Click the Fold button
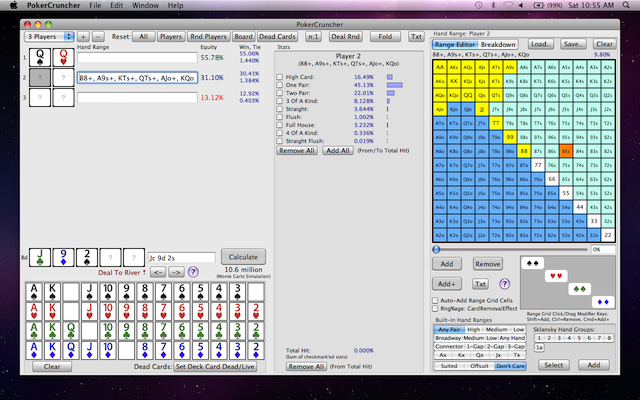 tap(385, 36)
